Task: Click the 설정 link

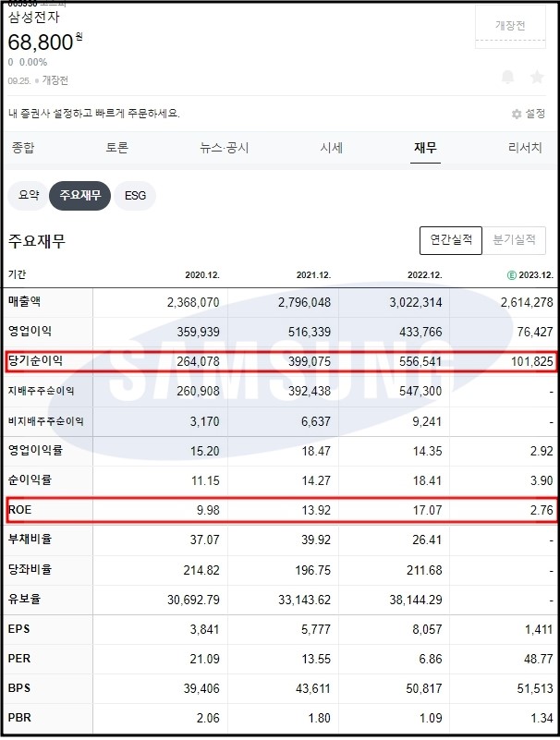Action: pos(535,114)
